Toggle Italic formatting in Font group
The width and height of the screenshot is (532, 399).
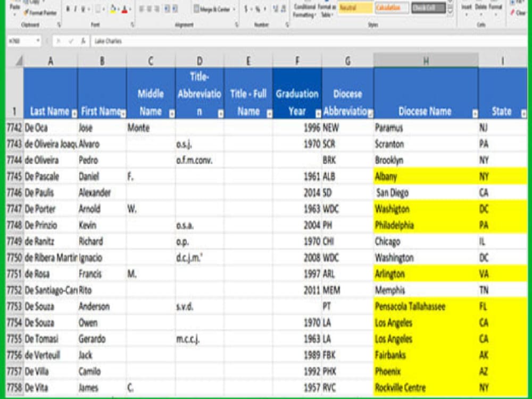pyautogui.click(x=76, y=9)
